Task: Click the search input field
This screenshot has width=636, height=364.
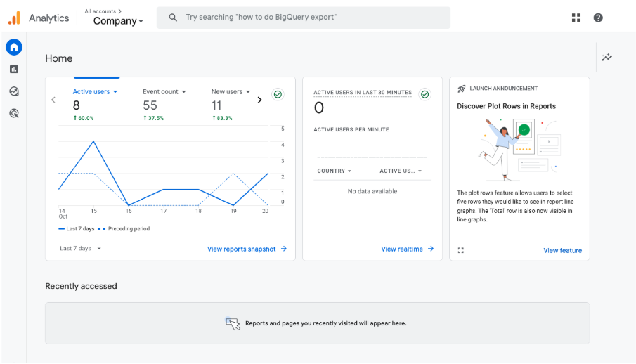Action: [x=304, y=18]
